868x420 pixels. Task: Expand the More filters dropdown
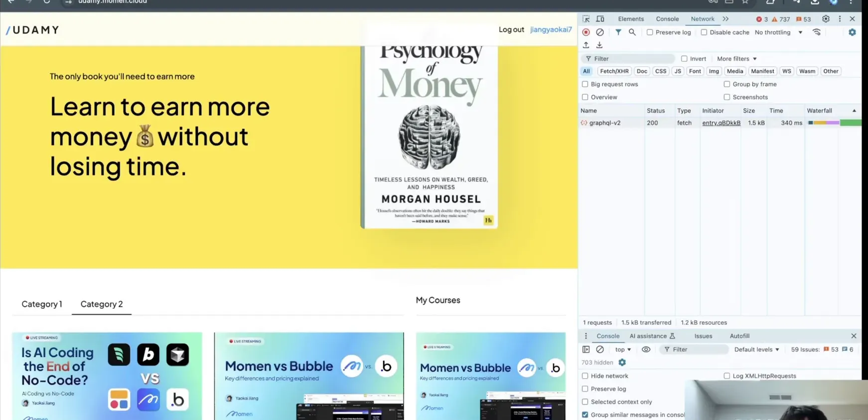(x=736, y=59)
